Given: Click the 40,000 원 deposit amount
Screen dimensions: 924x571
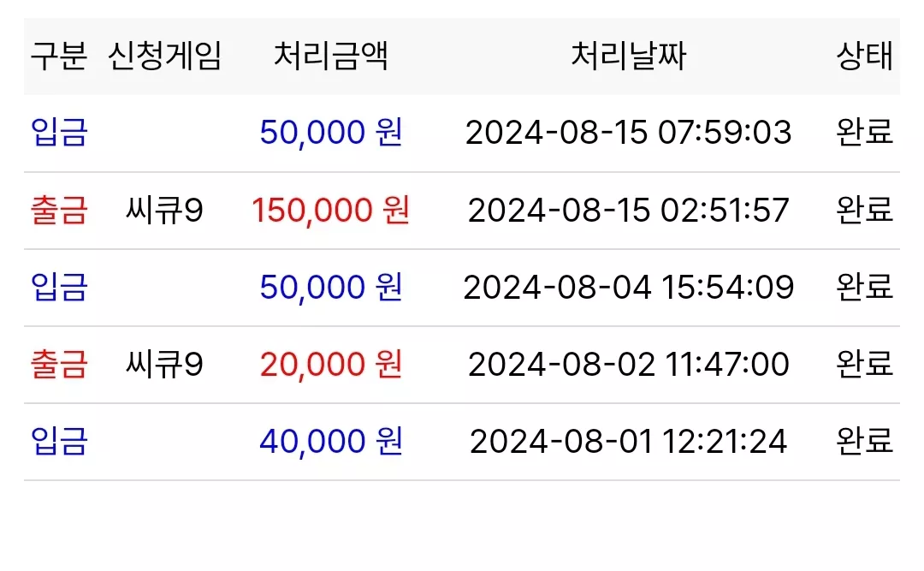Looking at the screenshot, I should [330, 441].
